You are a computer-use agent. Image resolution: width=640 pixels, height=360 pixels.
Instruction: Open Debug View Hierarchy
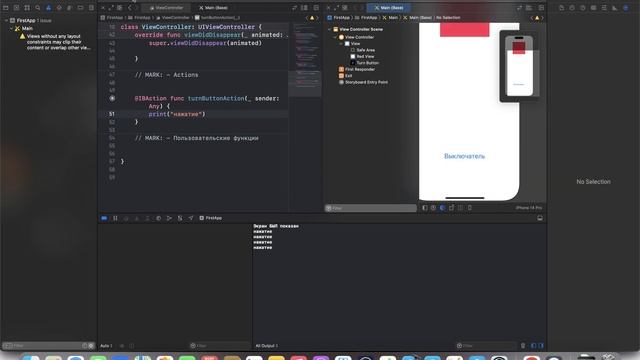(x=158, y=218)
